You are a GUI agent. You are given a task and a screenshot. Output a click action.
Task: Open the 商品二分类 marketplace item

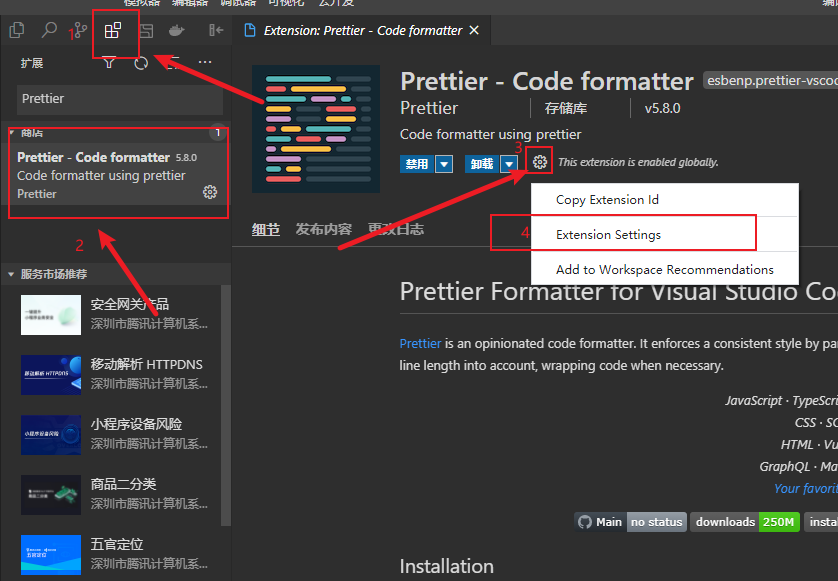[111, 494]
